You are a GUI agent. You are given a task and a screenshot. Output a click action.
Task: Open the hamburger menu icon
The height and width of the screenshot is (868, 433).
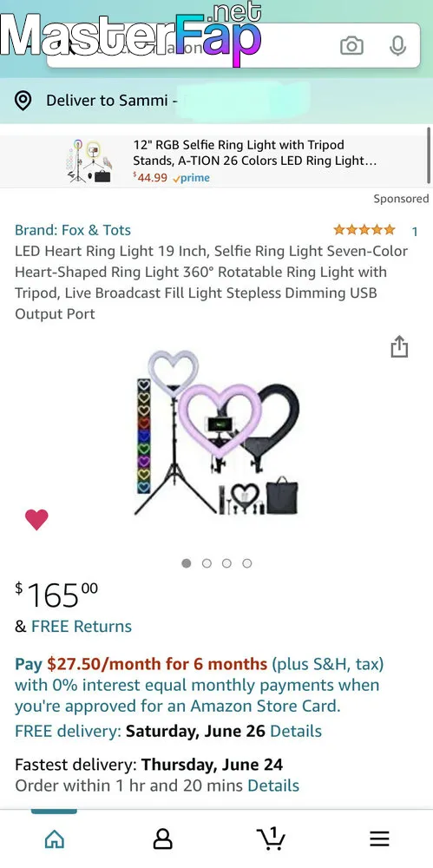click(x=379, y=839)
